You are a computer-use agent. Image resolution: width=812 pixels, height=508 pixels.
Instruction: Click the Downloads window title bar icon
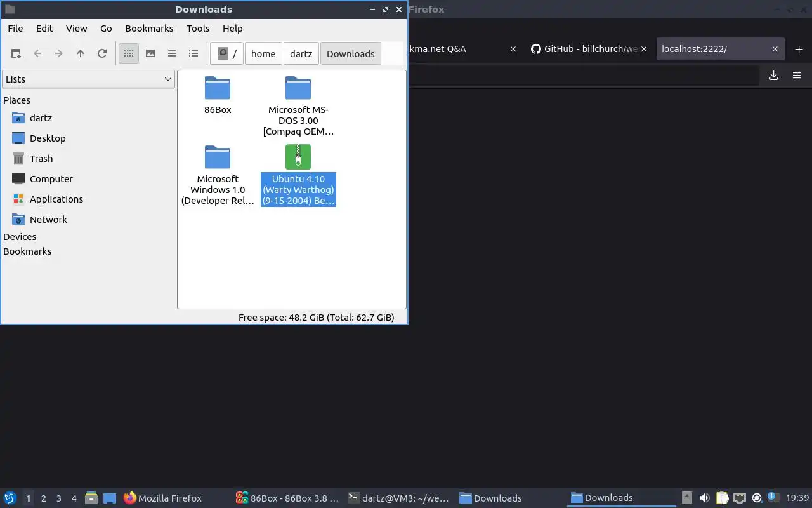click(10, 10)
